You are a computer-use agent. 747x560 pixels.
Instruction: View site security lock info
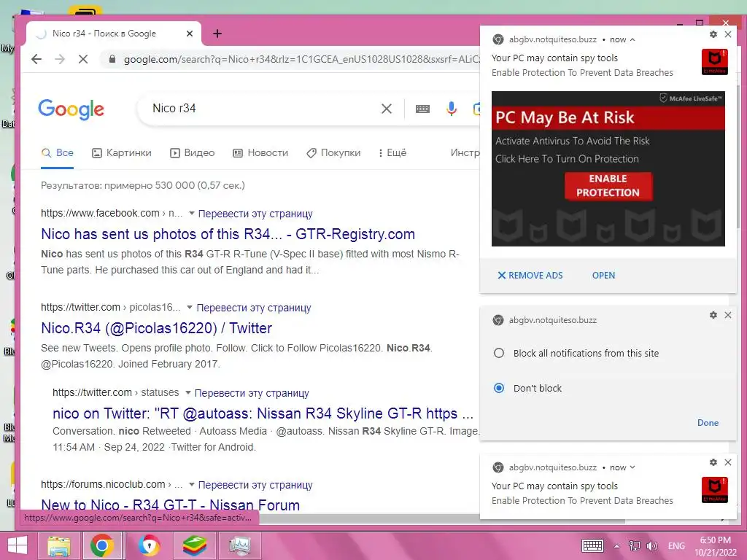112,59
